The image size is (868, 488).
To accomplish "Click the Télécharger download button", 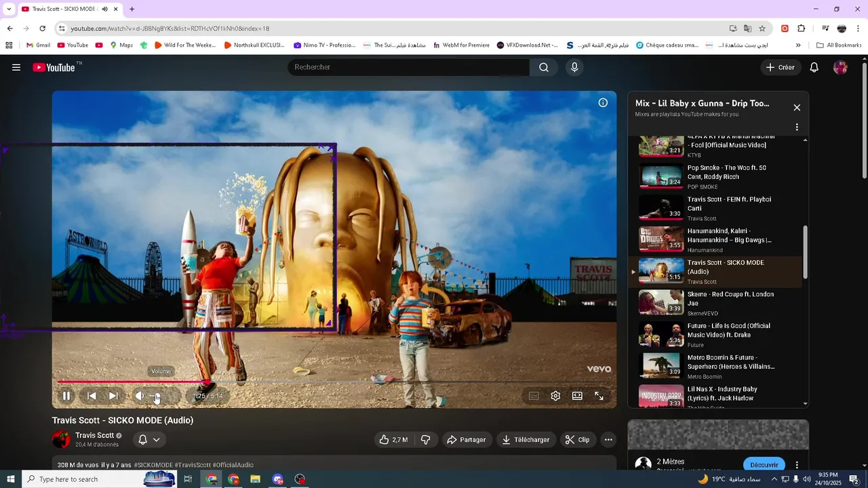I will point(526,440).
